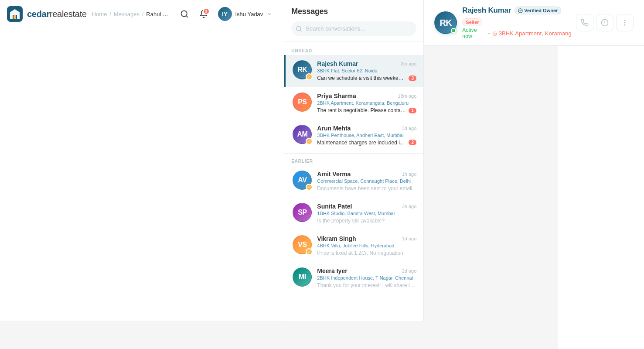Click 'Documents have been sent to your email.'
Image resolution: width=644 pixels, height=349 pixels.
(x=365, y=188)
